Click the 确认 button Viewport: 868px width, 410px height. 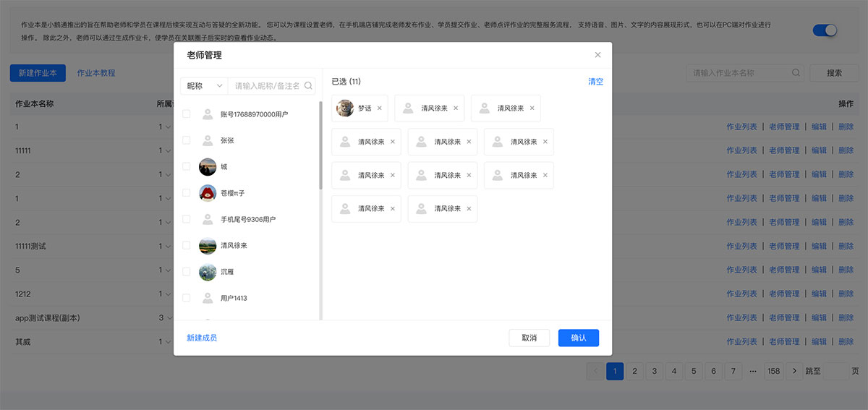(x=578, y=338)
